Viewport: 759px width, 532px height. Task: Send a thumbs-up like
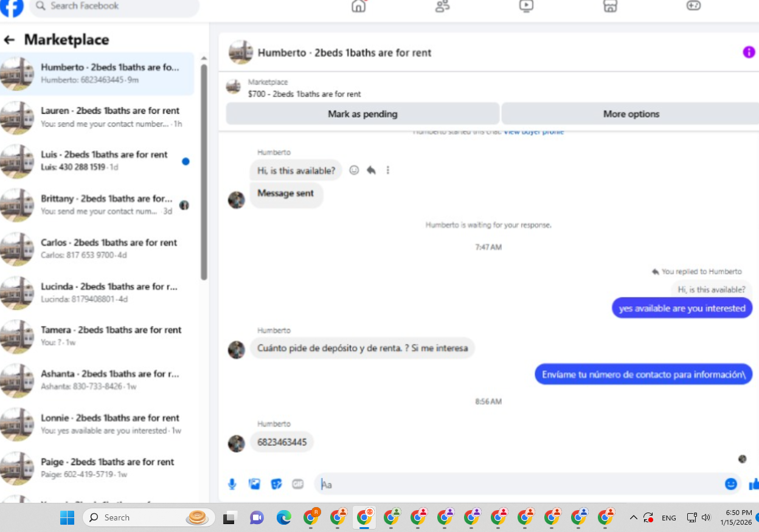(x=754, y=484)
